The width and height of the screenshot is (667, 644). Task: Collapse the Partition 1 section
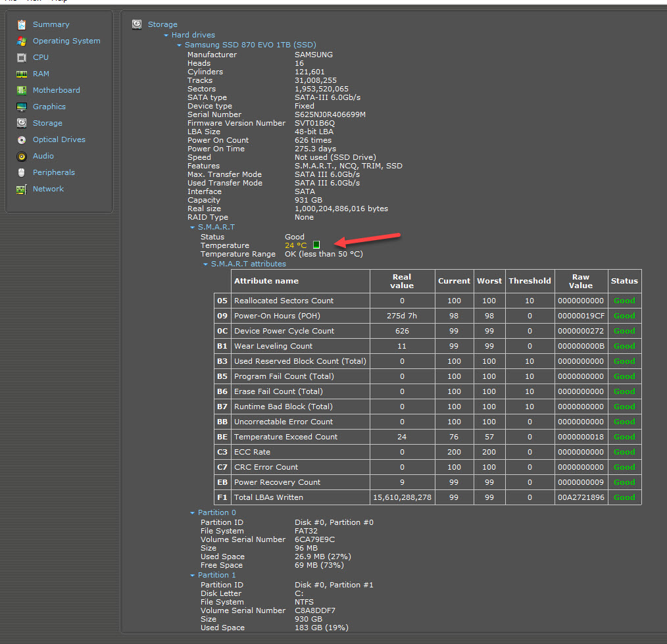click(x=193, y=576)
